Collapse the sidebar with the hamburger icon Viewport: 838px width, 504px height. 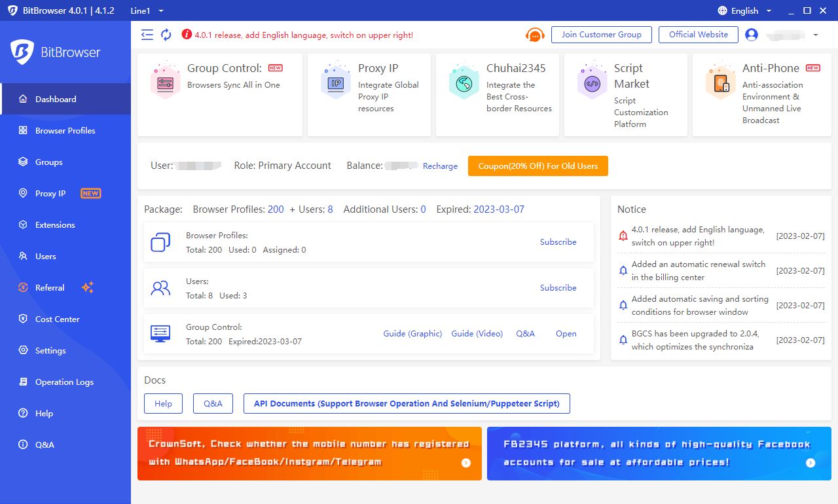[x=147, y=34]
